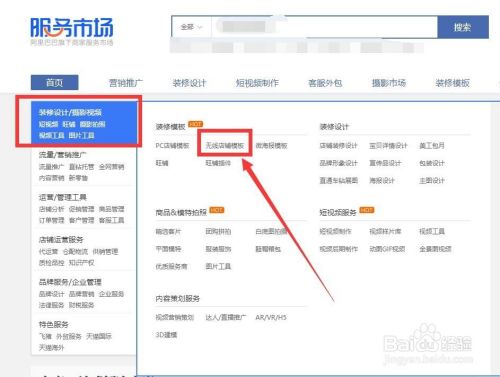500x377 pixels.
Task: Click 商品管理 link in sidebar
Action: click(111, 209)
